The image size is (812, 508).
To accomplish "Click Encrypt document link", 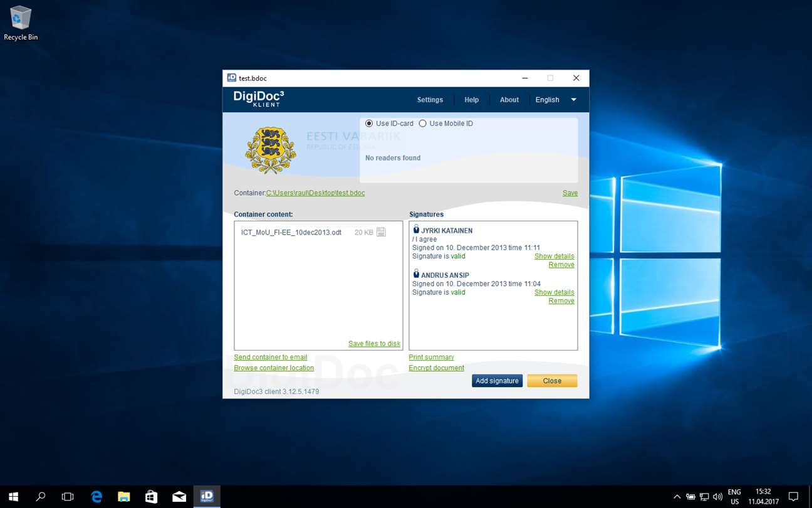I will [436, 368].
